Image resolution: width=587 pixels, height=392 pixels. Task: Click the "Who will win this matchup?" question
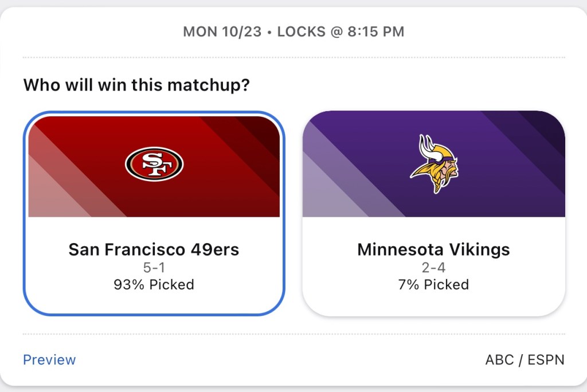coord(136,86)
